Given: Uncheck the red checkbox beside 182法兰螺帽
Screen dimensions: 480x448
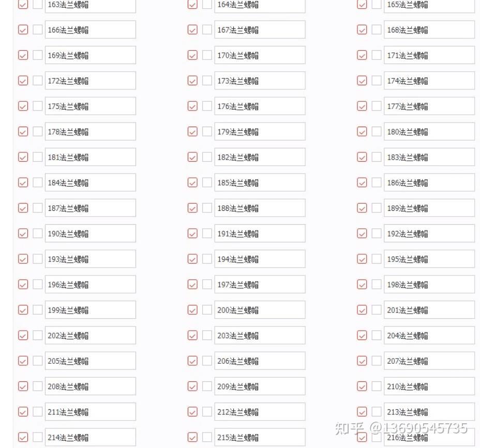Looking at the screenshot, I should (x=192, y=157).
